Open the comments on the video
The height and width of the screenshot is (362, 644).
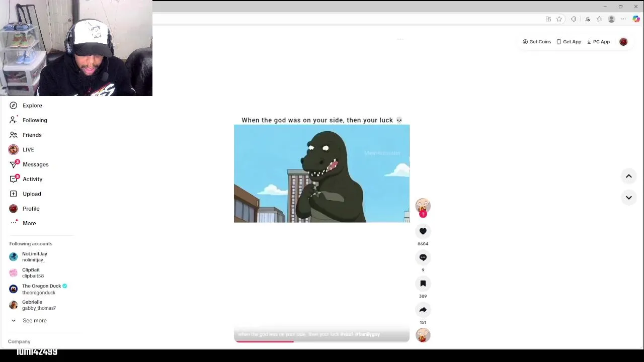pyautogui.click(x=423, y=257)
